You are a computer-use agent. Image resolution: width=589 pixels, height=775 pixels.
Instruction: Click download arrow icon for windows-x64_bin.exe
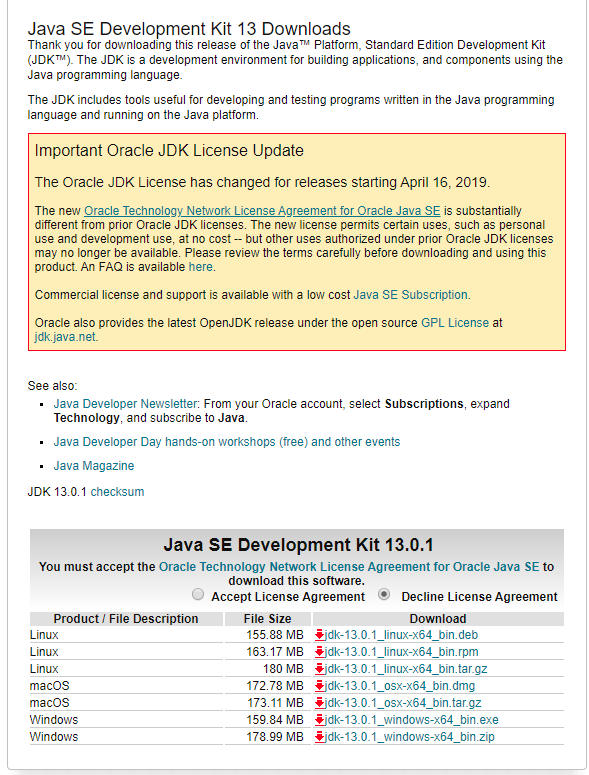(320, 720)
